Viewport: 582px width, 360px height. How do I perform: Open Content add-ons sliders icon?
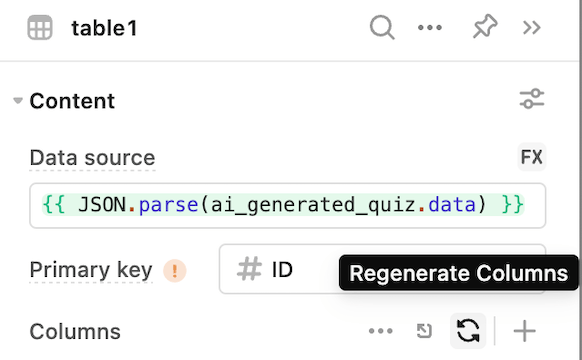pyautogui.click(x=532, y=99)
